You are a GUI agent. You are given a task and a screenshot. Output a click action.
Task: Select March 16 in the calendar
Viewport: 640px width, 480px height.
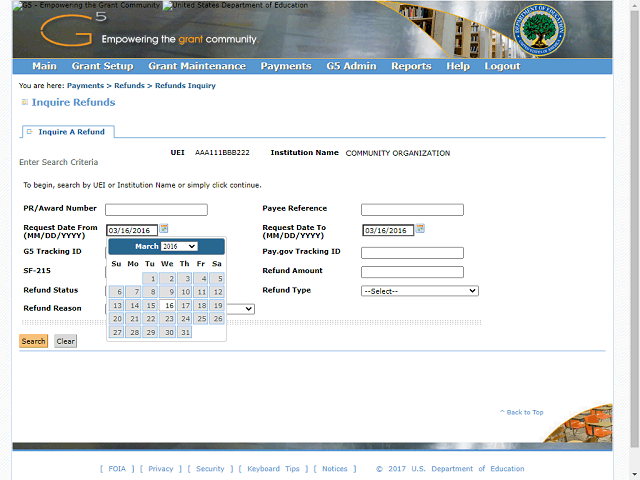167,305
